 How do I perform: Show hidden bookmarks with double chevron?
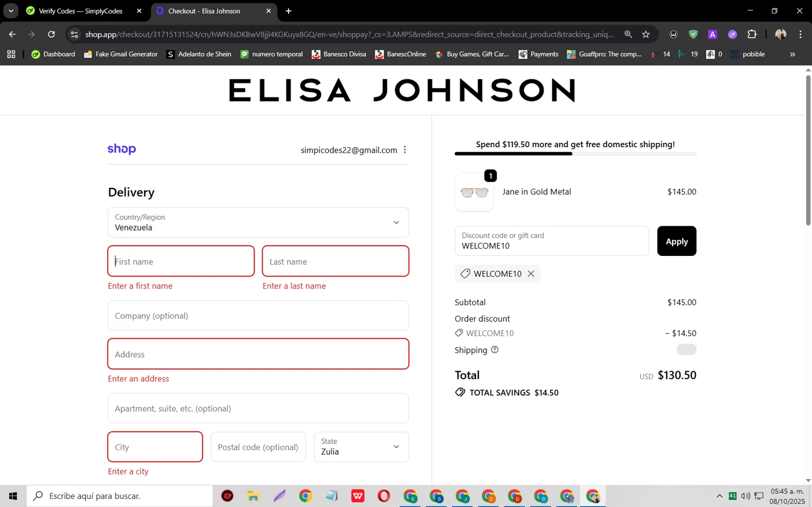[793, 54]
